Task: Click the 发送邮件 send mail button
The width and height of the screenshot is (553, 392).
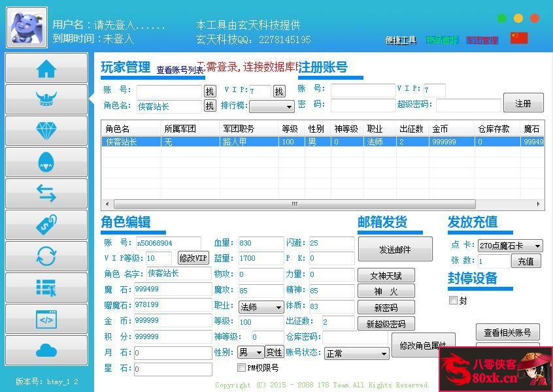Action: 395,249
